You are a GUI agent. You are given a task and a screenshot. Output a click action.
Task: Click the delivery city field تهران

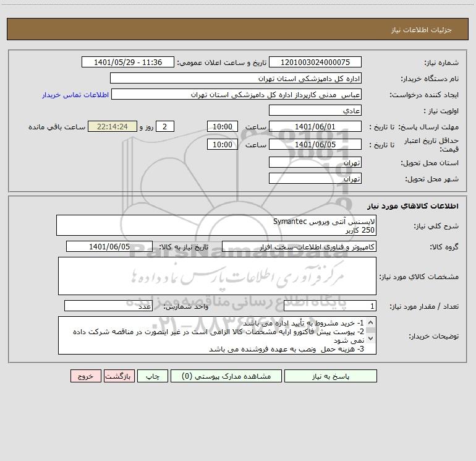315,179
